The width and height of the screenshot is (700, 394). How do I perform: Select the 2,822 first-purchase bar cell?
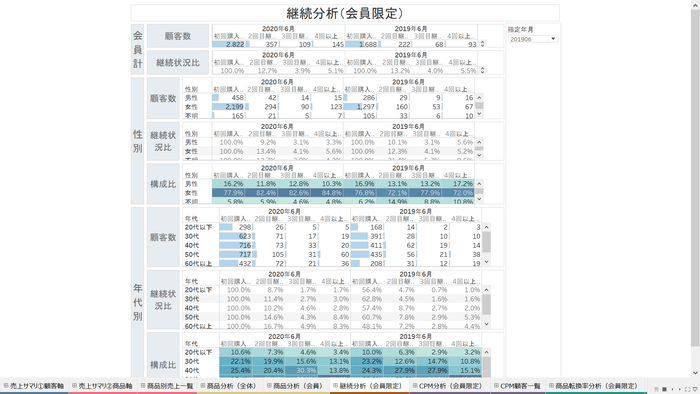228,44
